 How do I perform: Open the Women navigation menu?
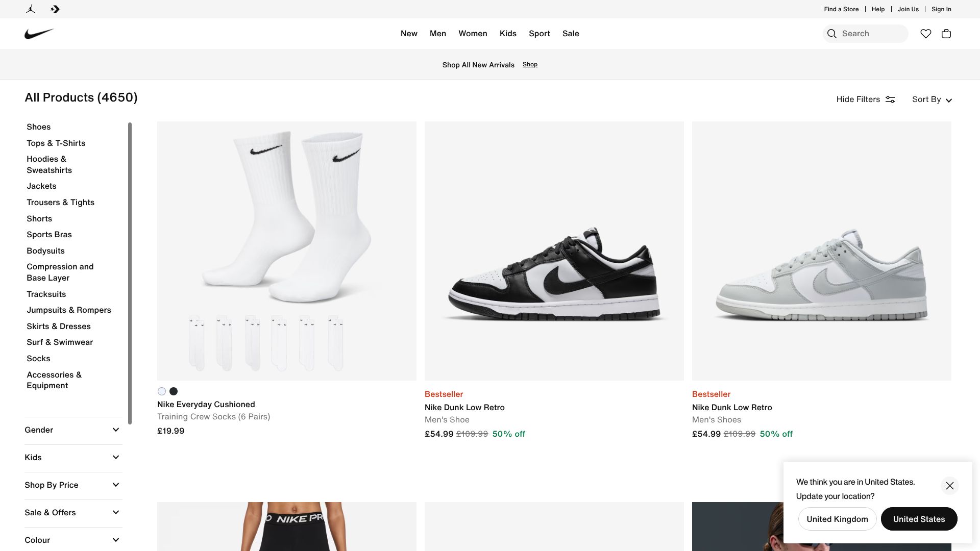(x=473, y=34)
